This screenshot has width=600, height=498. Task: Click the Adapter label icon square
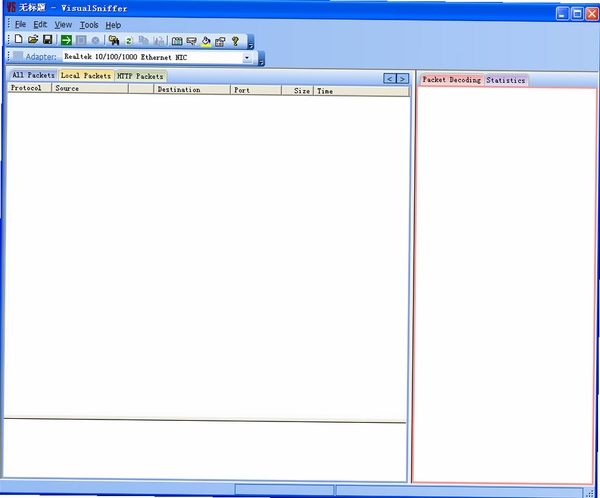(x=18, y=56)
